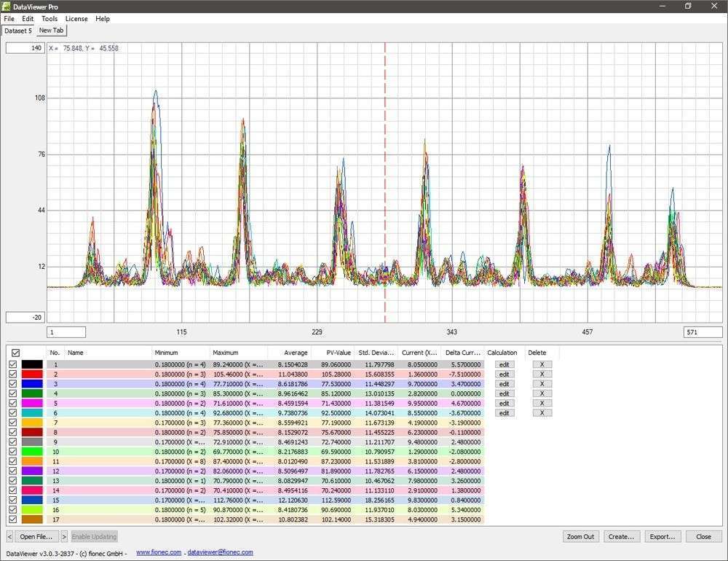Select maximum value 112.76000 in row 15
This screenshot has width=728, height=561.
click(x=238, y=500)
